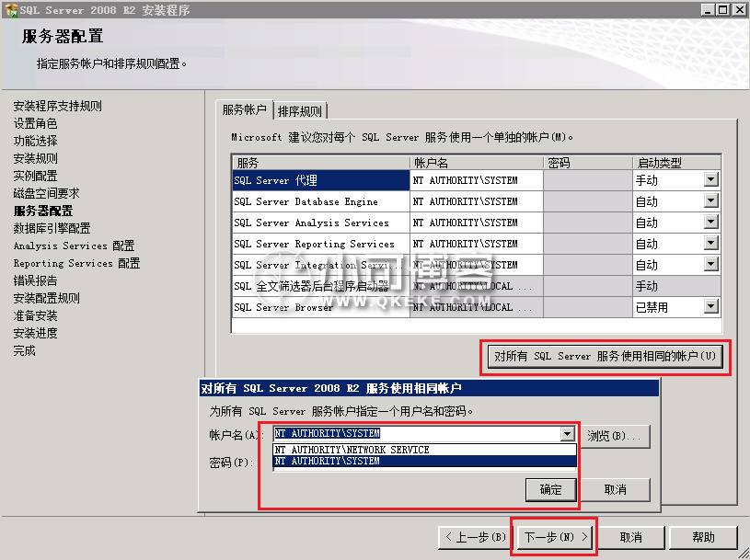Viewport: 750px width, 560px height.
Task: Click 设置角色 step in sidebar
Action: (35, 123)
